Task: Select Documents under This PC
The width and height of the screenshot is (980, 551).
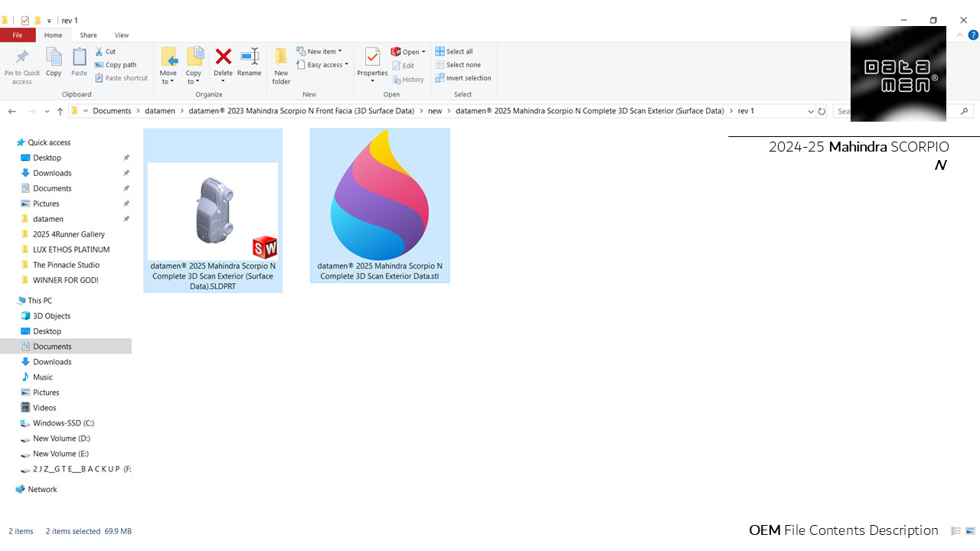Action: coord(52,347)
